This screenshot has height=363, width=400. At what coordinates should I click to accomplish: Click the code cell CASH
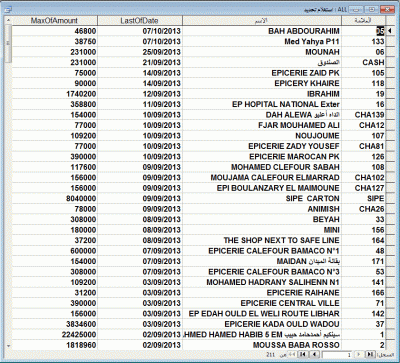click(363, 62)
